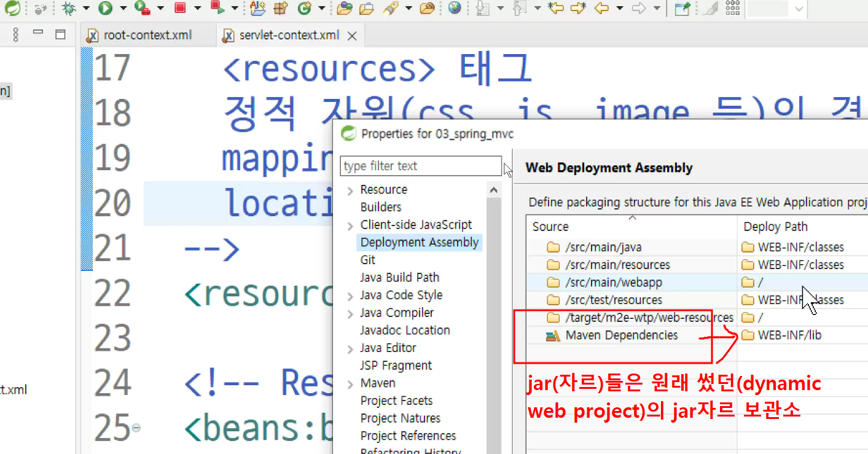868x454 pixels.
Task: Open the Back history dropdown arrow
Action: coord(620,9)
